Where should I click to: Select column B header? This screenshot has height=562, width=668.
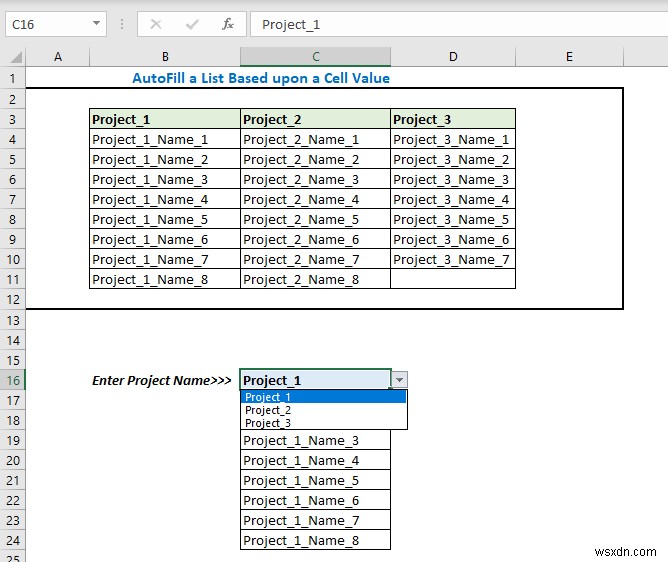(165, 57)
